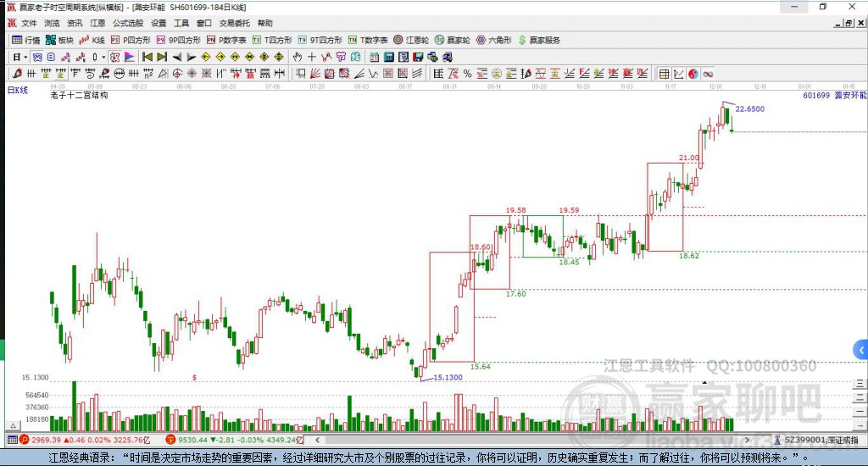The image size is (868, 466).
Task: Switch to the K线 chart view
Action: tap(92, 40)
